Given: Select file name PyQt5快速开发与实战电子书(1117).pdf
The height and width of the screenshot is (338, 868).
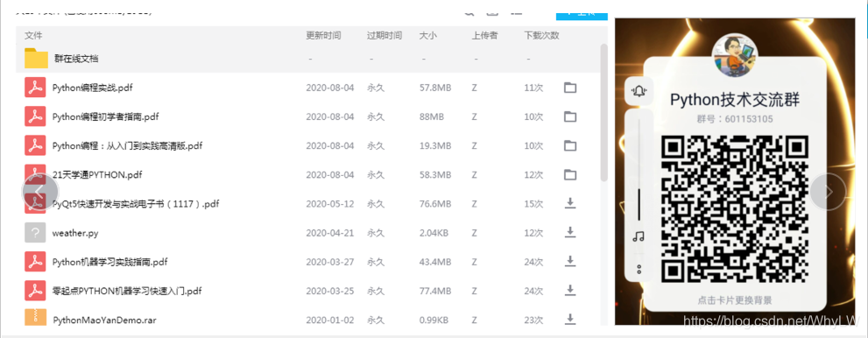Looking at the screenshot, I should pos(136,203).
